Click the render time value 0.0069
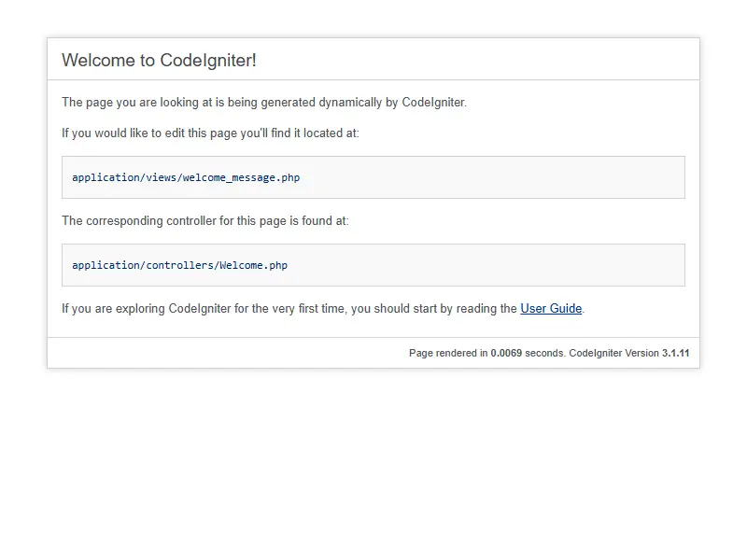Viewport: 747px width, 560px height. coord(506,354)
